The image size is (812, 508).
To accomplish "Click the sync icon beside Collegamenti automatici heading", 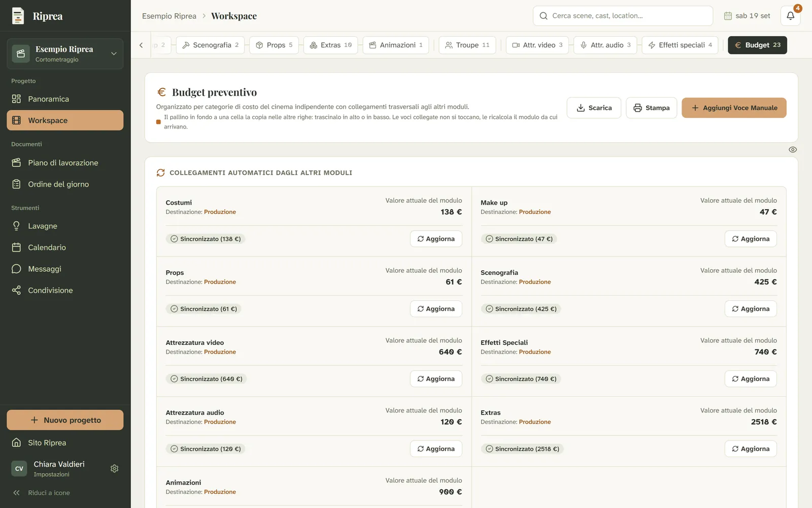I will [161, 173].
